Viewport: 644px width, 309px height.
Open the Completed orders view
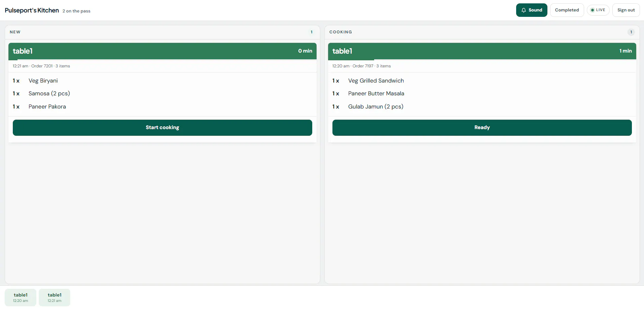pyautogui.click(x=567, y=10)
